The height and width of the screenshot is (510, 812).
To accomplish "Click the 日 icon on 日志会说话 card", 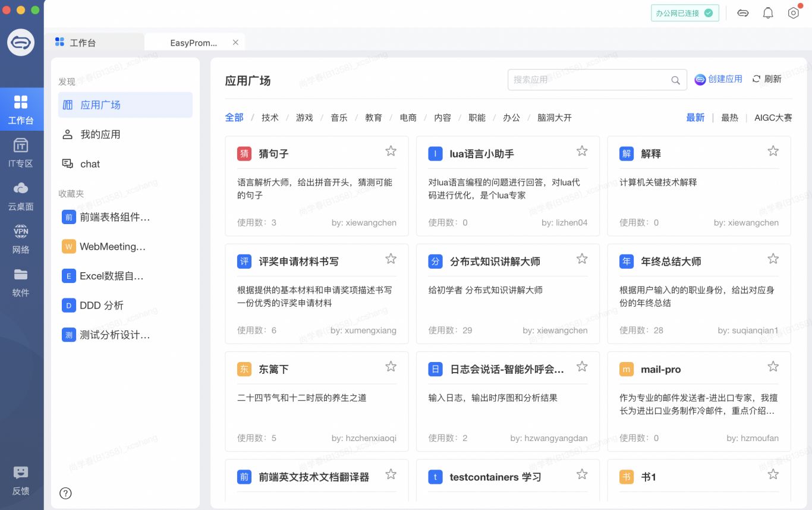I will pyautogui.click(x=435, y=369).
